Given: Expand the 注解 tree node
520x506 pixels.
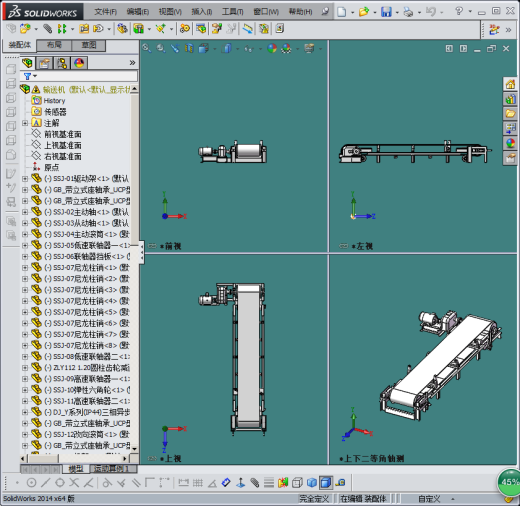Looking at the screenshot, I should tap(25, 123).
